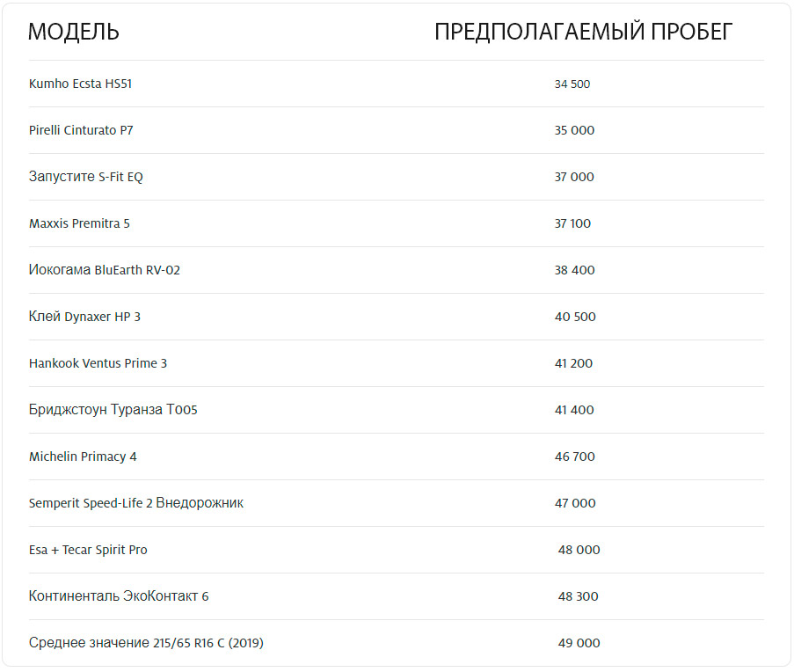Select Бриджстоун Туранза T005 row
The height and width of the screenshot is (672, 794).
113,410
